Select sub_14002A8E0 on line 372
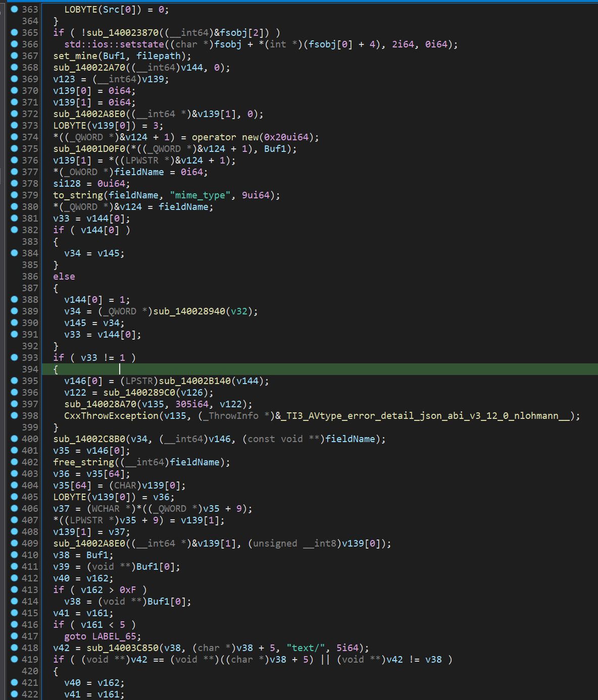 89,114
